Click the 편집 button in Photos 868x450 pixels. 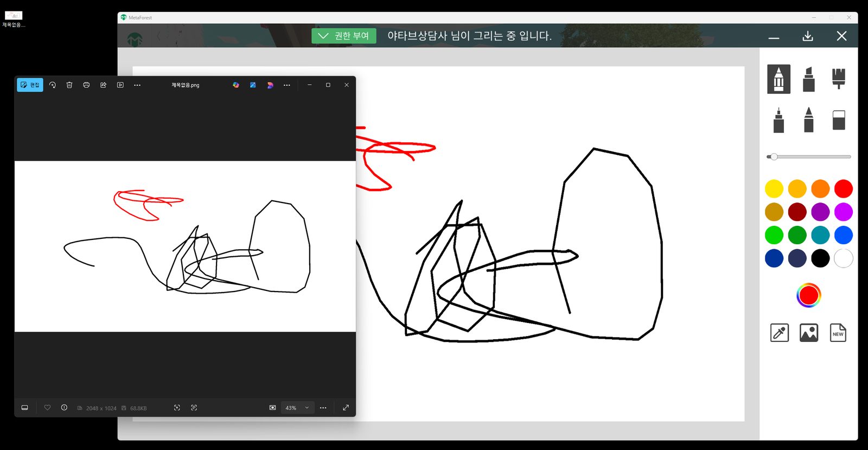pos(30,85)
